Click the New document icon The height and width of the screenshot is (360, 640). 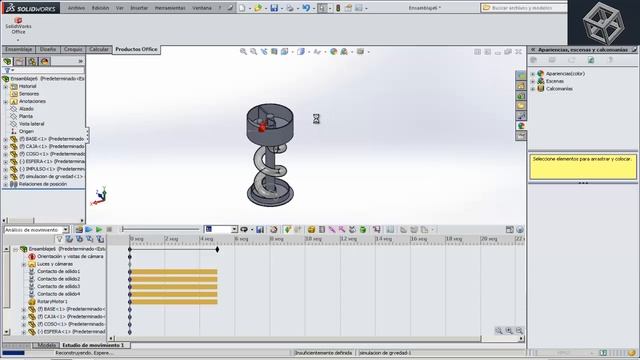pos(242,8)
